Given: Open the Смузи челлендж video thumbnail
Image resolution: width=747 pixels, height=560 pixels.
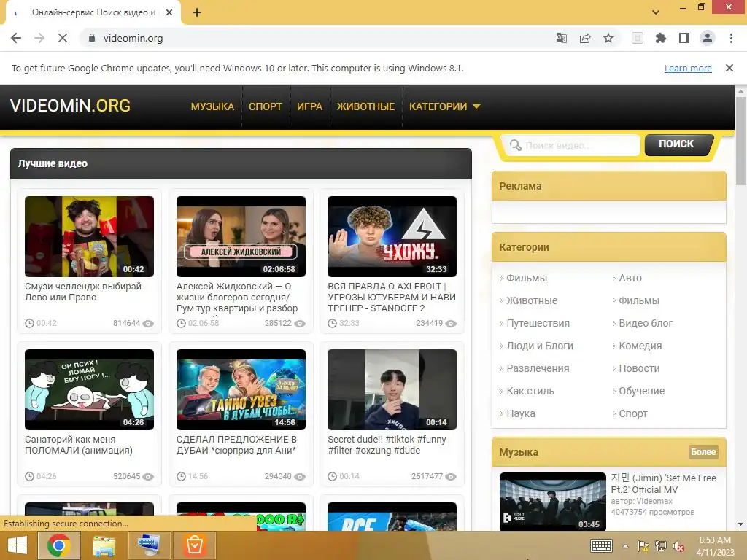Looking at the screenshot, I should click(x=89, y=236).
